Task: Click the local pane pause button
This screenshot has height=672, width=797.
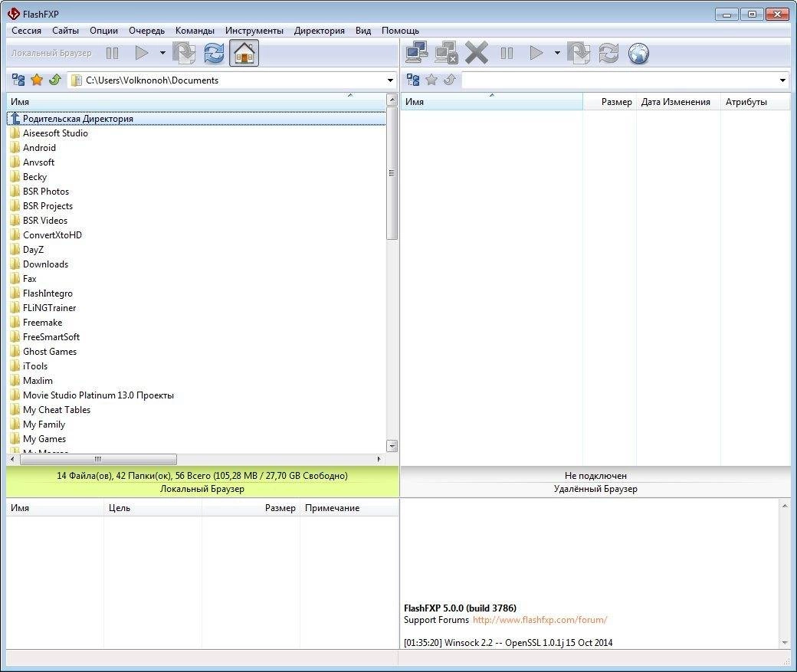Action: point(113,53)
